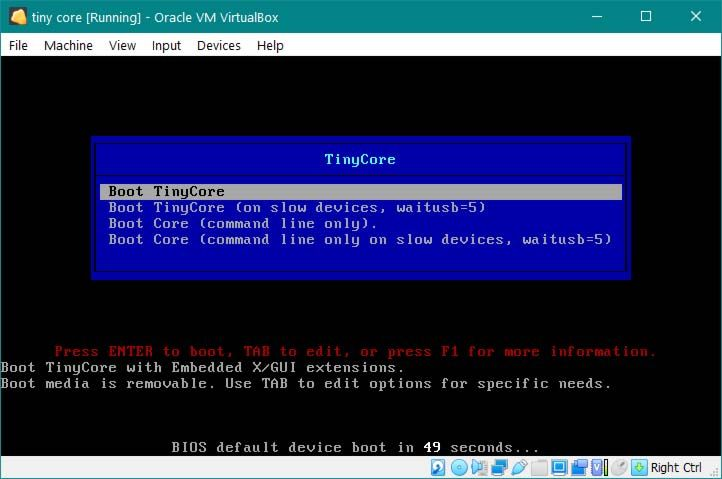Click the Embedded X/GUI extensions description line

pos(203,368)
